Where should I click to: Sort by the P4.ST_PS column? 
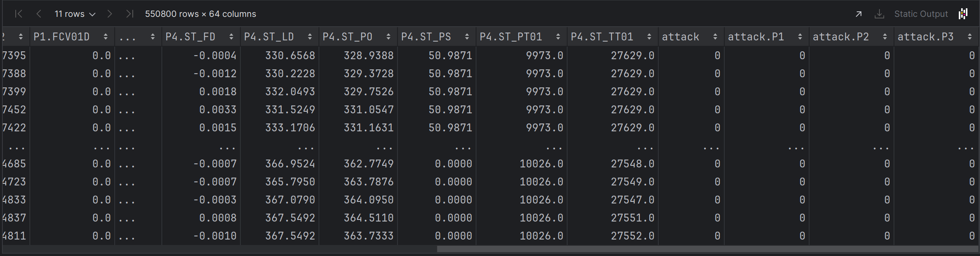467,37
